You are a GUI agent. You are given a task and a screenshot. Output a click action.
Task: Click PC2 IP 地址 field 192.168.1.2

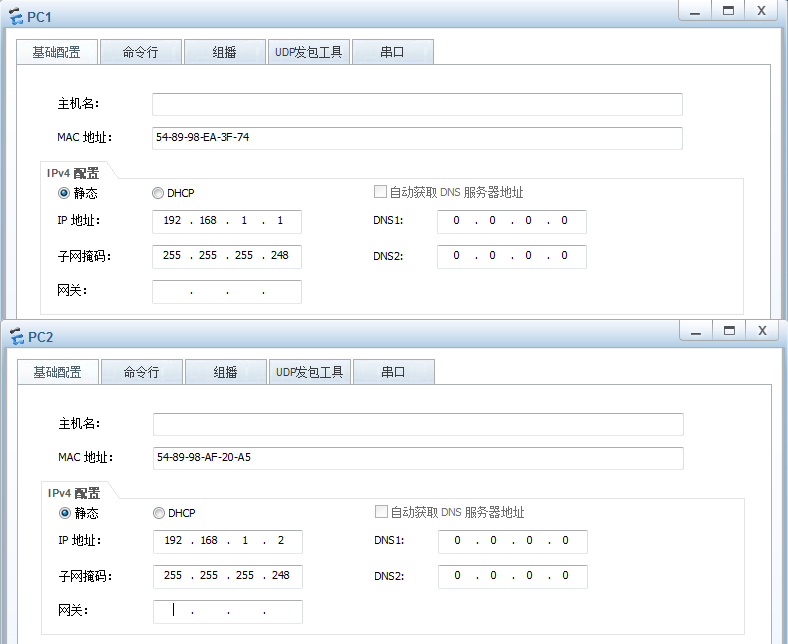click(x=228, y=541)
